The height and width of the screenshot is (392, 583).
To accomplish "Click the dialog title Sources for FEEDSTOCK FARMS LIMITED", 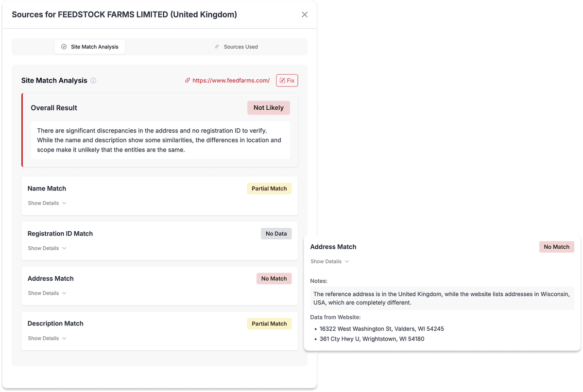I will pos(124,15).
